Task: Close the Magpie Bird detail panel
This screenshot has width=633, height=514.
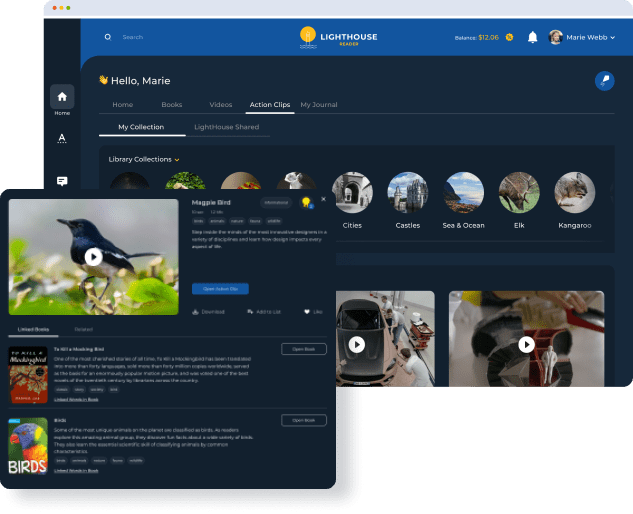Action: (322, 201)
